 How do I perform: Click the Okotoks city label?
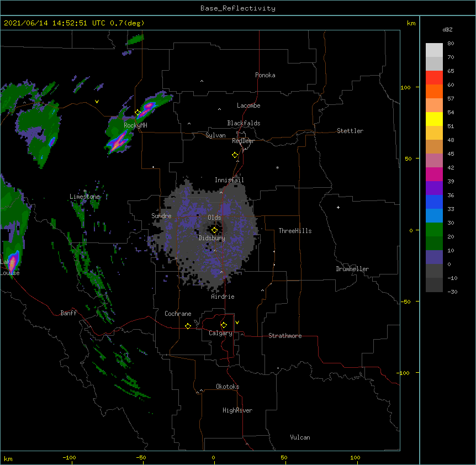tap(228, 387)
